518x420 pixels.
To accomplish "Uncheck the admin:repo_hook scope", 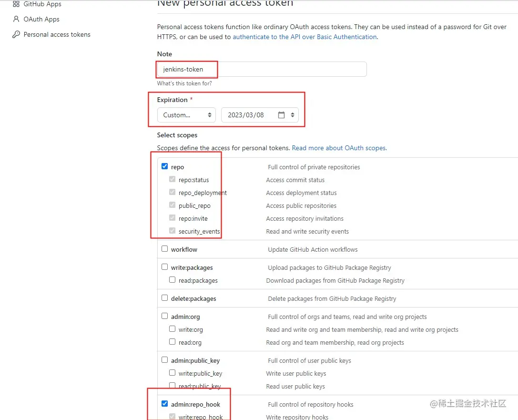I will (165, 404).
